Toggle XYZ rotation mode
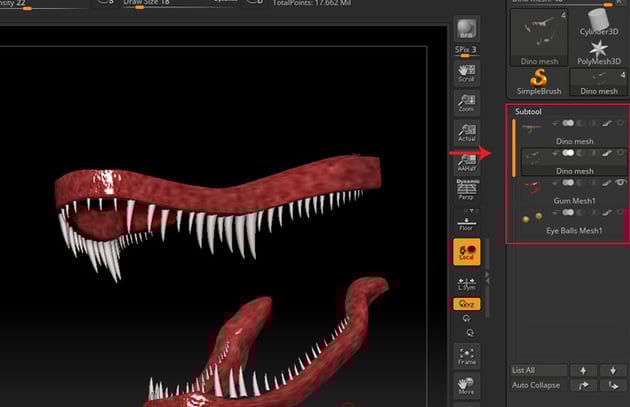Image resolution: width=630 pixels, height=407 pixels. (x=466, y=301)
